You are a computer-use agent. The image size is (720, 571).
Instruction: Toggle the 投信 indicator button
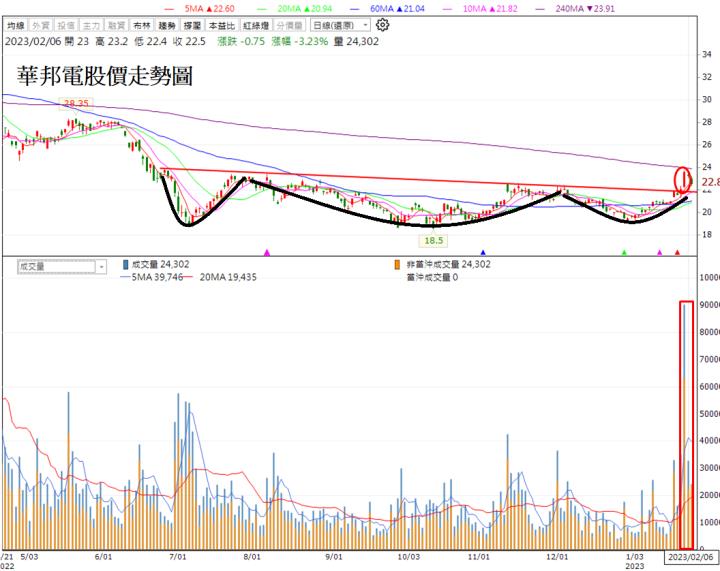(x=66, y=25)
